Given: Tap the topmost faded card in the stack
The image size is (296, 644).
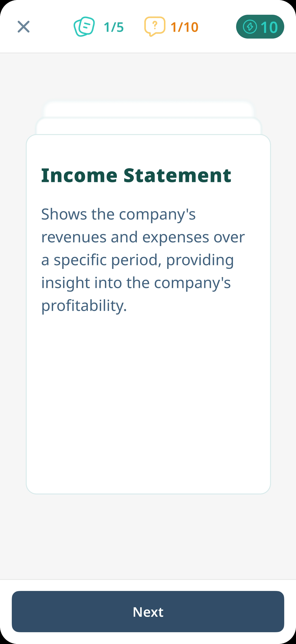Looking at the screenshot, I should click(x=148, y=109).
